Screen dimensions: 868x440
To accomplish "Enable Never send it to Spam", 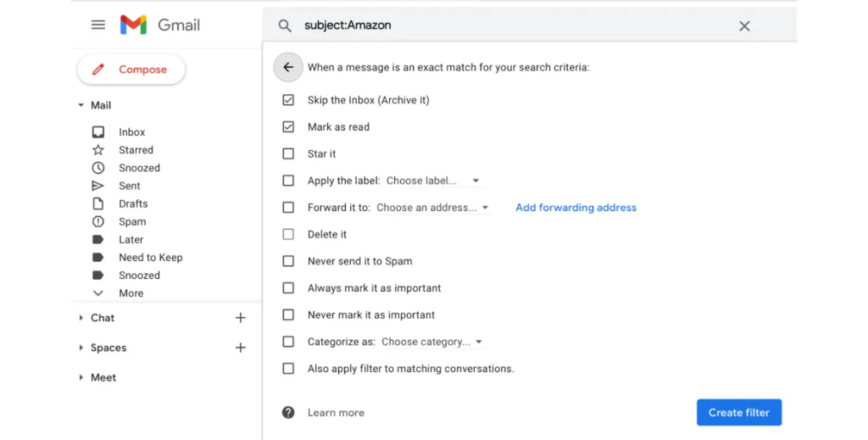I will pyautogui.click(x=288, y=260).
